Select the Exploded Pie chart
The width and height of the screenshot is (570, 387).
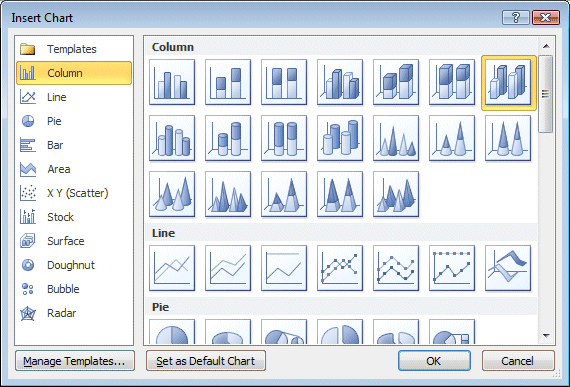[x=340, y=332]
